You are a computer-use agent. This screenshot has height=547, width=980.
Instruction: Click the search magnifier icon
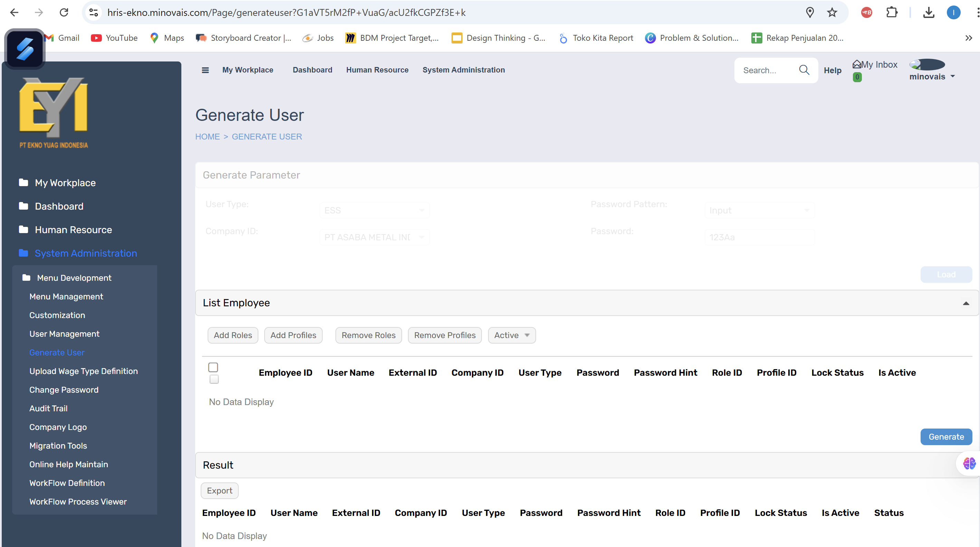804,70
